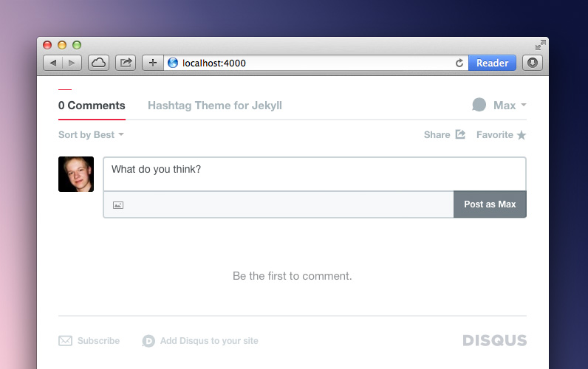This screenshot has height=369, width=588.
Task: Click the green zoom window button
Action: [x=77, y=45]
